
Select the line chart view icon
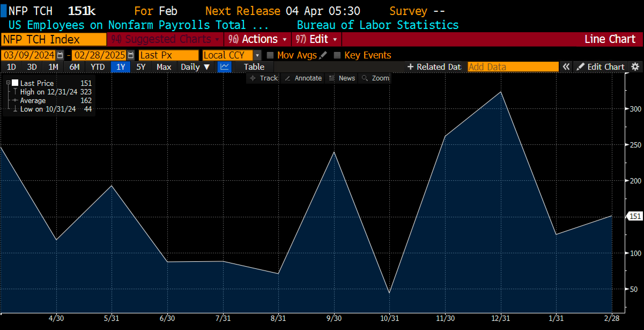pos(224,67)
